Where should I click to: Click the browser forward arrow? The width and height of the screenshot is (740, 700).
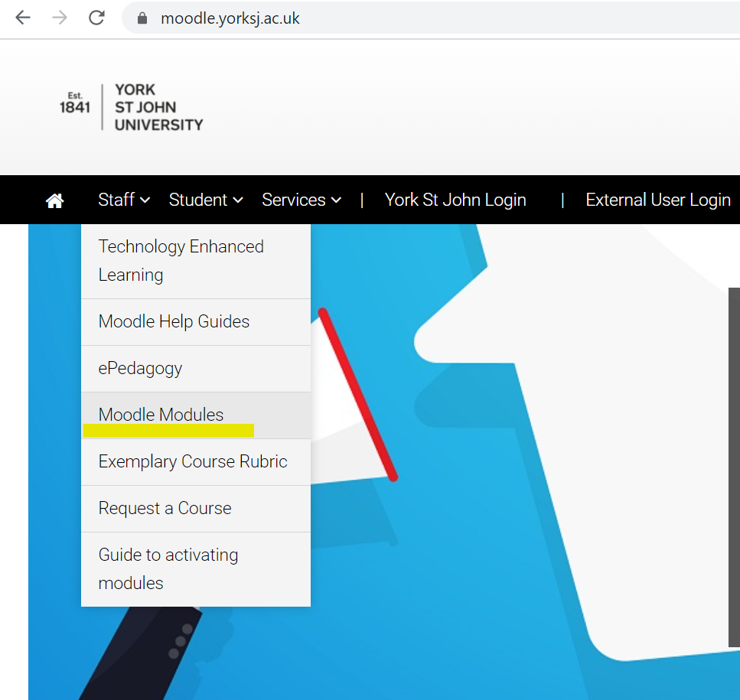point(60,18)
